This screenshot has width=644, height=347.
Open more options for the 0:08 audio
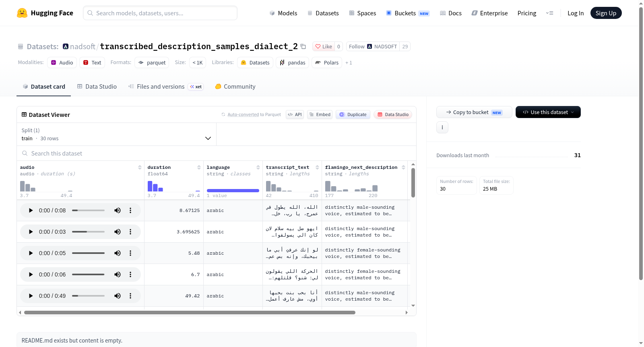point(130,210)
